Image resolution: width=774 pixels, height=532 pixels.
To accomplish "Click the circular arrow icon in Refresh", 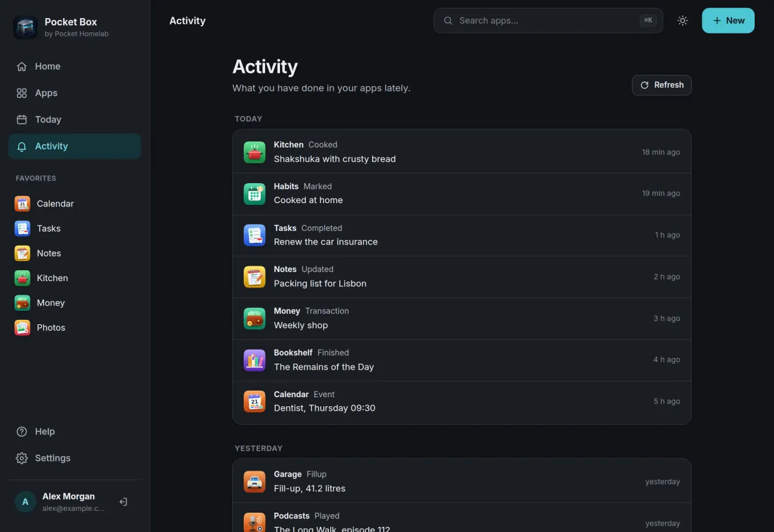I will click(644, 85).
